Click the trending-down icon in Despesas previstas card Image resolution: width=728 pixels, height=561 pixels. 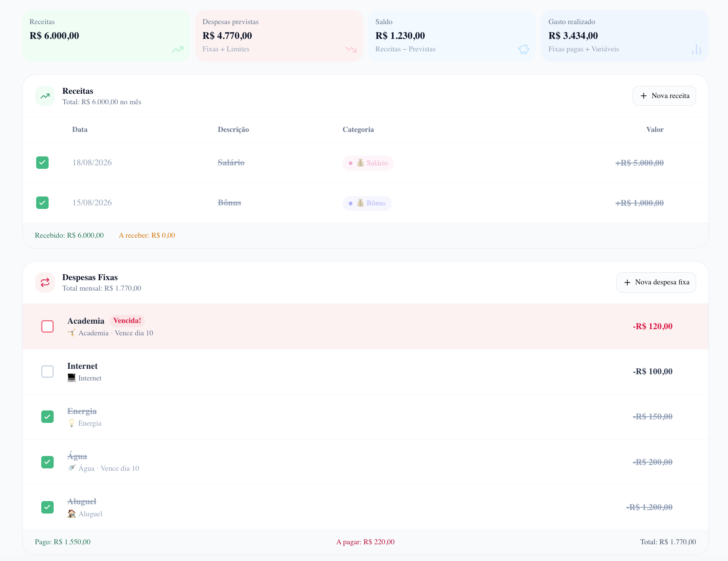coord(351,49)
